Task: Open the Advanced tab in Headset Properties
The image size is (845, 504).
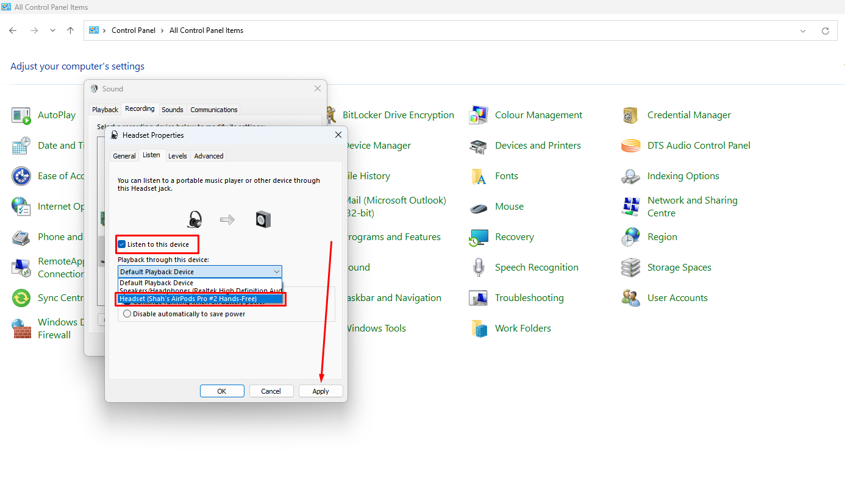Action: click(209, 156)
